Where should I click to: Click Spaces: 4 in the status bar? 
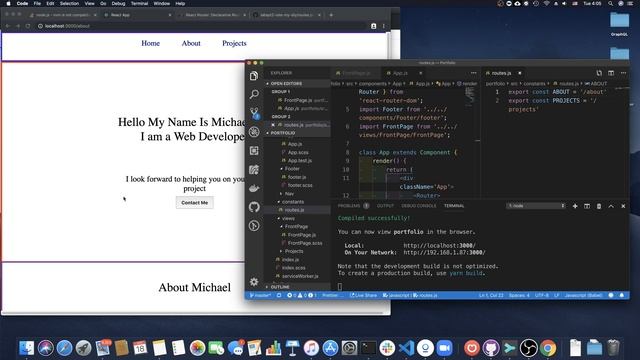pos(519,295)
